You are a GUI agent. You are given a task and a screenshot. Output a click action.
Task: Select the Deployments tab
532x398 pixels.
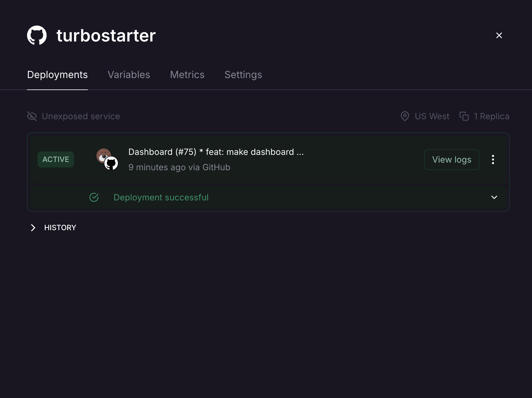(57, 75)
